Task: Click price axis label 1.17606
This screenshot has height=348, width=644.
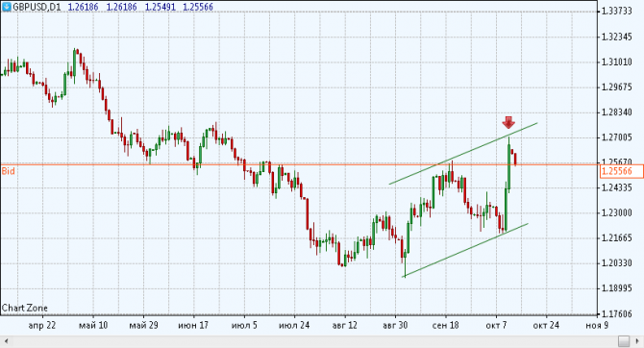Action: (x=617, y=314)
